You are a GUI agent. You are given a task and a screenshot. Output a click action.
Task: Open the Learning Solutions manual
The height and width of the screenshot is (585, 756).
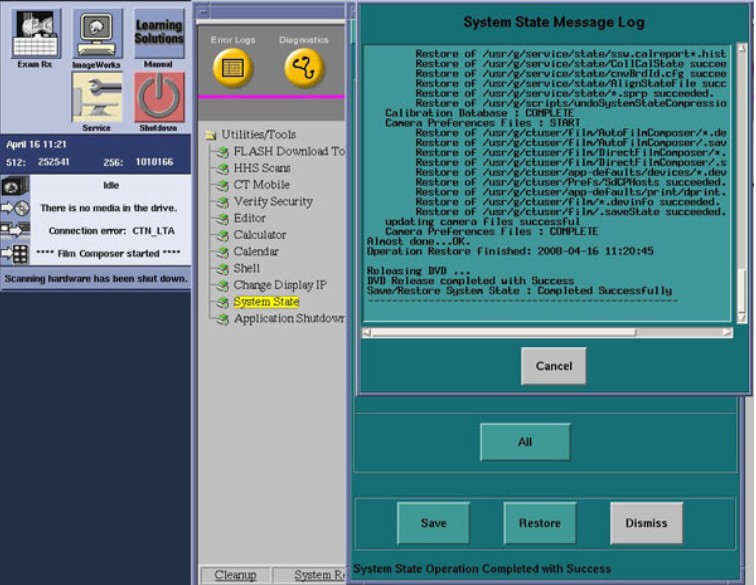[159, 34]
